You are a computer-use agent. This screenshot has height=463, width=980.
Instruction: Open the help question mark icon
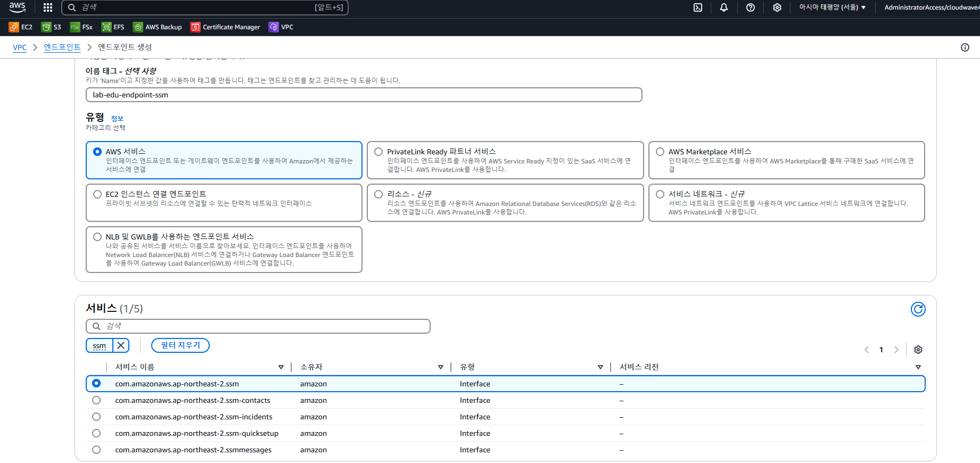click(751, 7)
